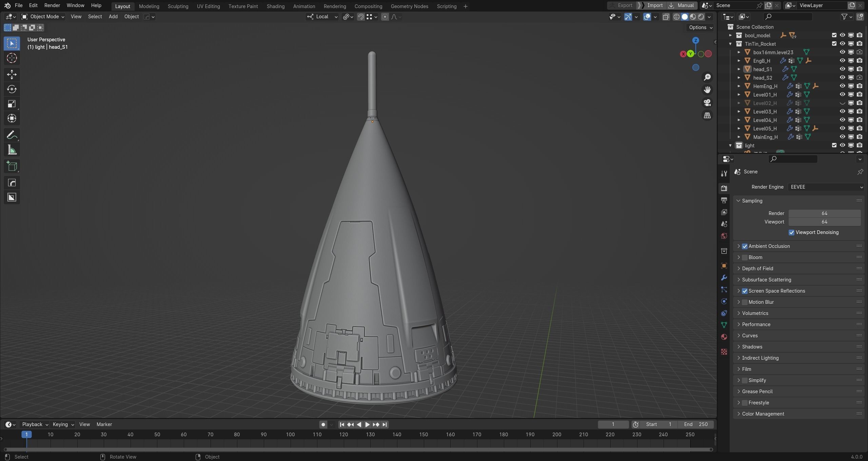Enable the Bloom checkbox
Screen dimensions: 868x461
tap(745, 257)
